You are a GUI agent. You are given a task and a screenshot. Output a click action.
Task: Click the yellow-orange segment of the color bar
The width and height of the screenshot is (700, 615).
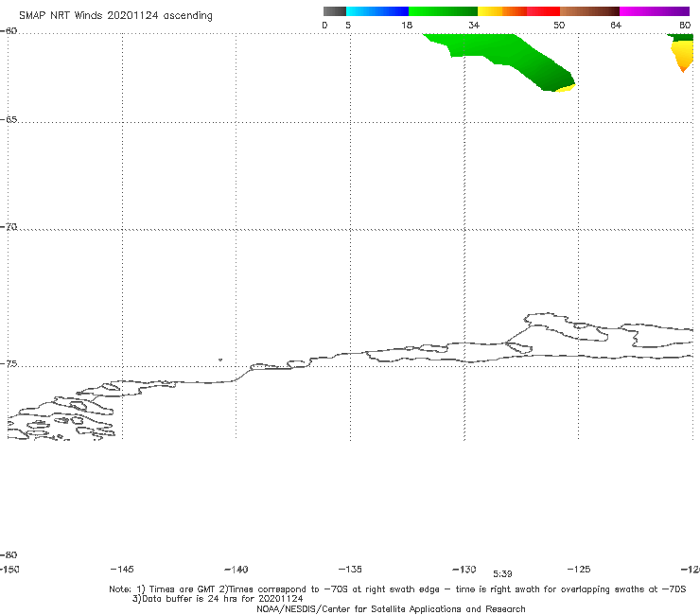click(501, 11)
